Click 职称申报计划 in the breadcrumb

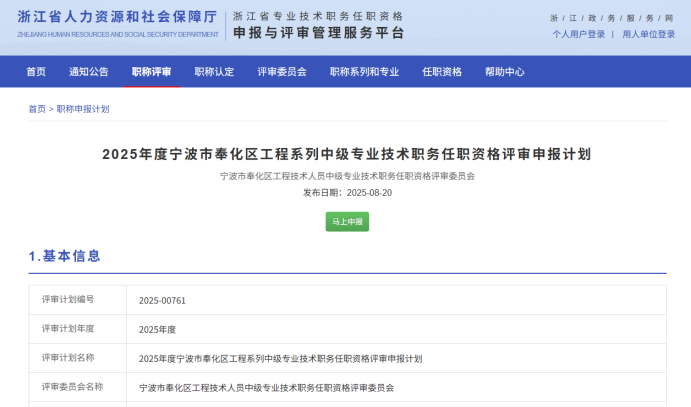click(83, 109)
